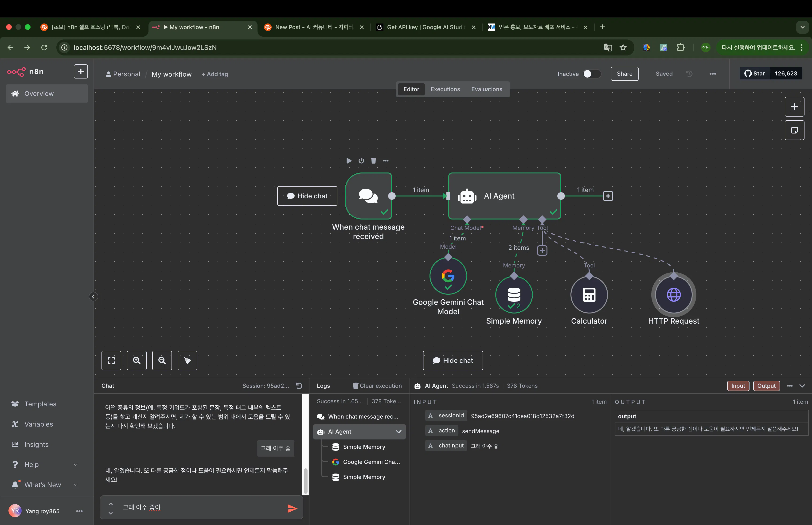Open the Yang roy865 user menu
Viewport: 812px width, 525px height.
pyautogui.click(x=79, y=511)
